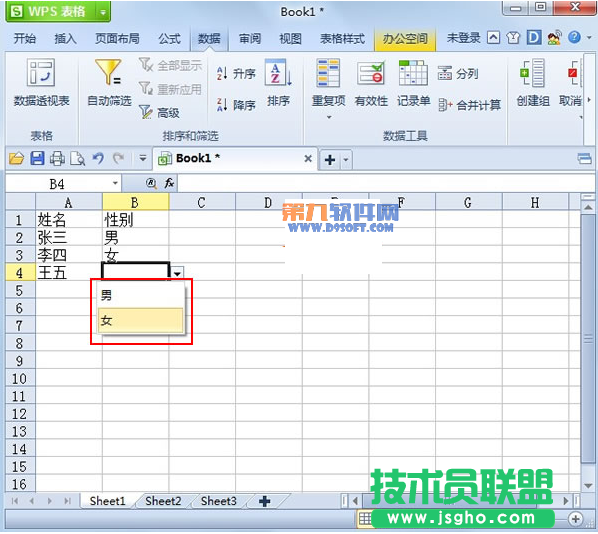Open Data Validity (有效性) tool
Image resolution: width=598 pixels, height=534 pixels.
click(x=371, y=82)
